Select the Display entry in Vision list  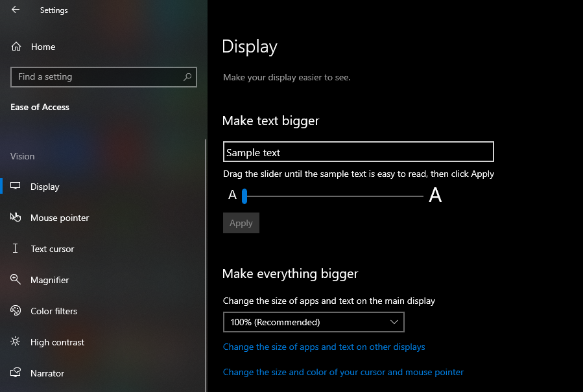pyautogui.click(x=45, y=187)
